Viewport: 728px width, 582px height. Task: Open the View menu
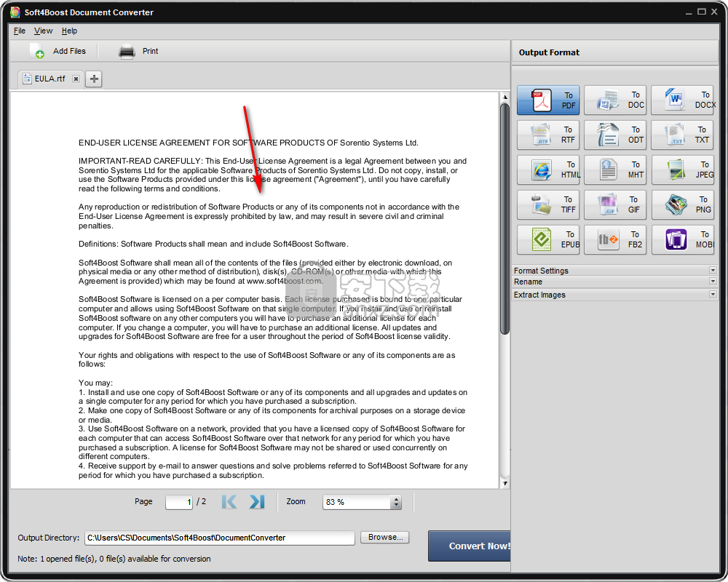[43, 31]
